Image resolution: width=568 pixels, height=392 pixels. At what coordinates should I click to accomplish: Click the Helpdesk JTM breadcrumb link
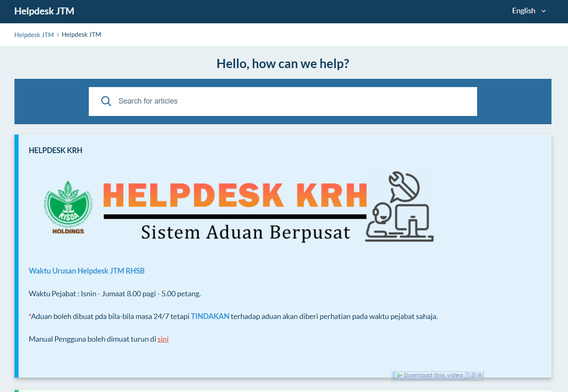[x=34, y=35]
